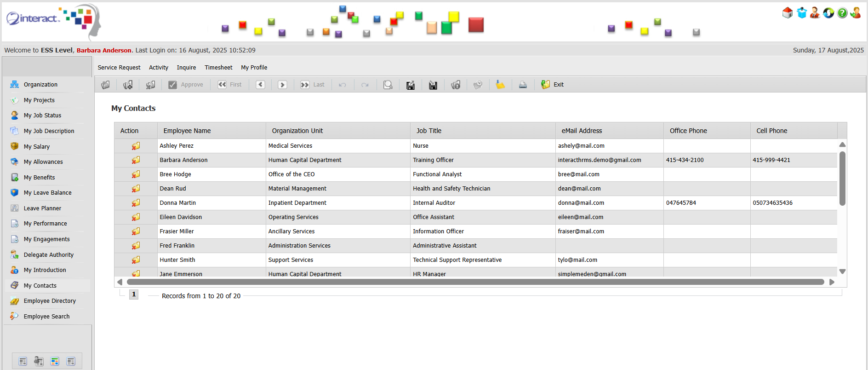The width and height of the screenshot is (868, 370).
Task: Go to First record button
Action: tap(229, 85)
